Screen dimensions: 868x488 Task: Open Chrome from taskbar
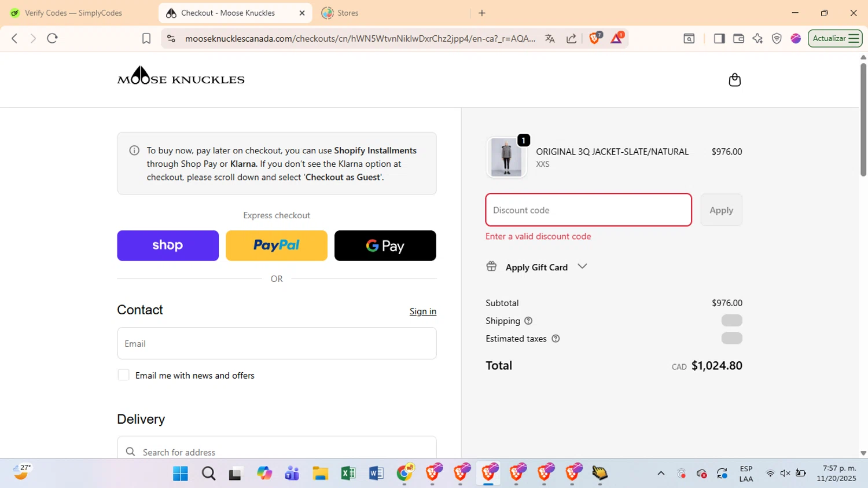point(404,474)
